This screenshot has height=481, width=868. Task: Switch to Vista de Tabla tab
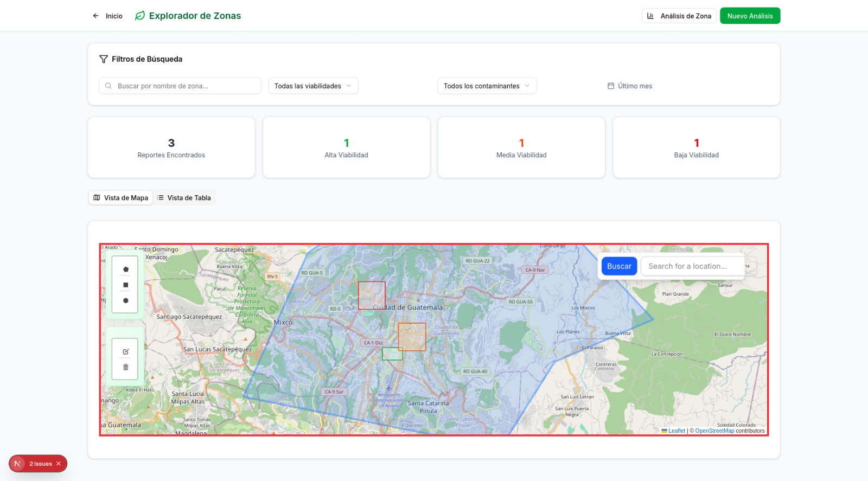tap(184, 198)
